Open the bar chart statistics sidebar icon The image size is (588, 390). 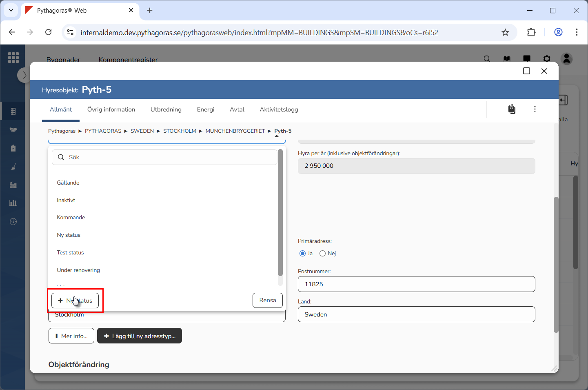tap(13, 203)
